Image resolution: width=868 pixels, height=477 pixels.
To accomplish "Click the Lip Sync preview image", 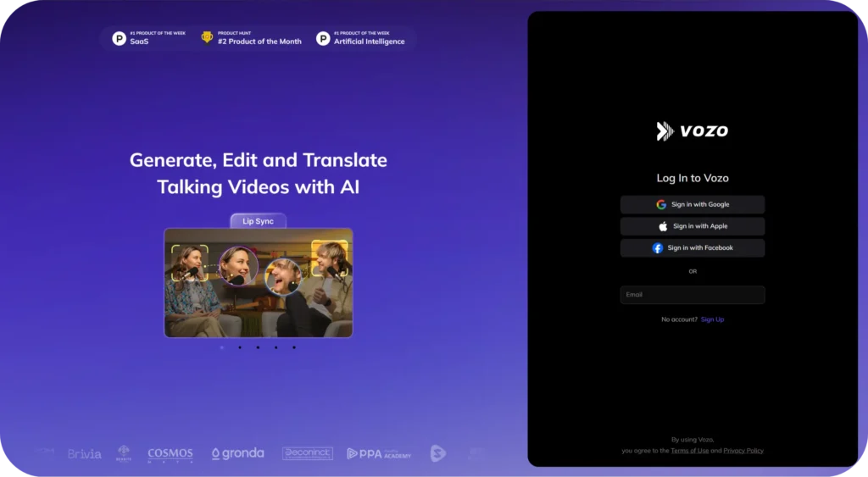I will [258, 283].
